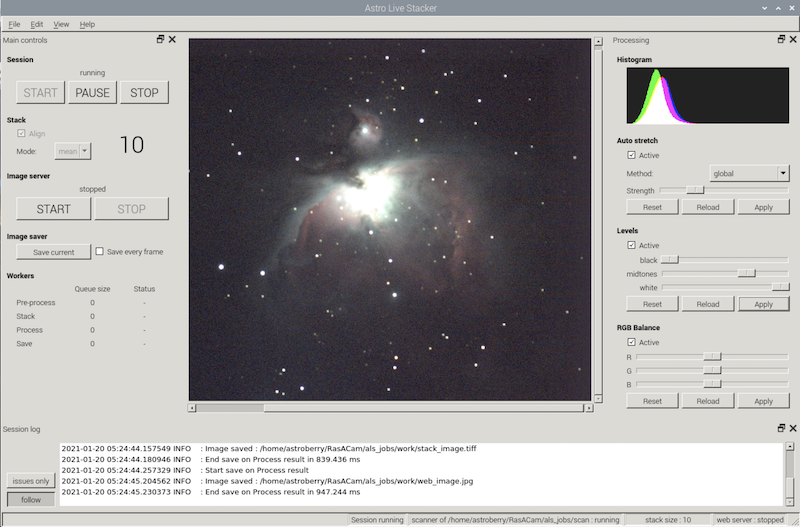Click the midtones levels slider
The width and height of the screenshot is (800, 527).
[x=746, y=273]
